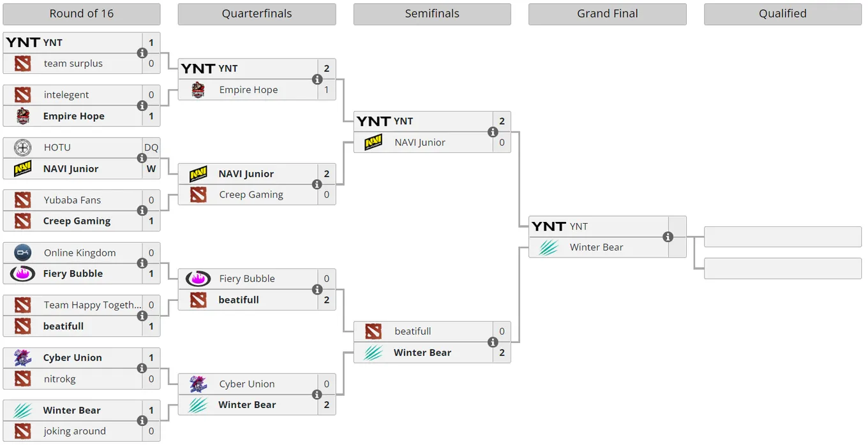Image resolution: width=868 pixels, height=445 pixels.
Task: Open info icon for beatifull vs Winter Bear semifinal
Action: (493, 342)
